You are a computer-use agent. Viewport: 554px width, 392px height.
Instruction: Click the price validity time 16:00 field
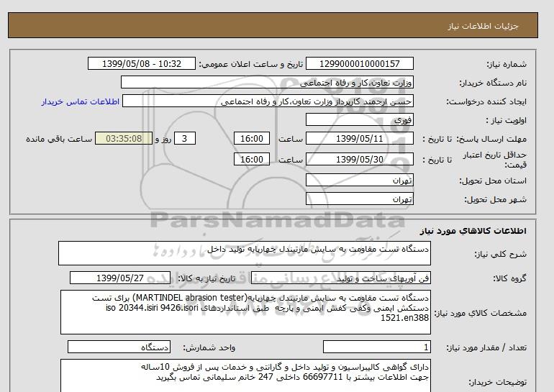(252, 159)
